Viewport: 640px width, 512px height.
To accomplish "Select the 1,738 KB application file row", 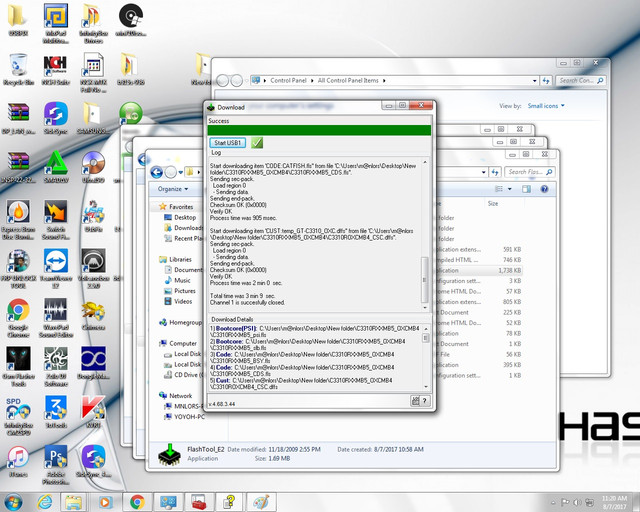I will 478,270.
